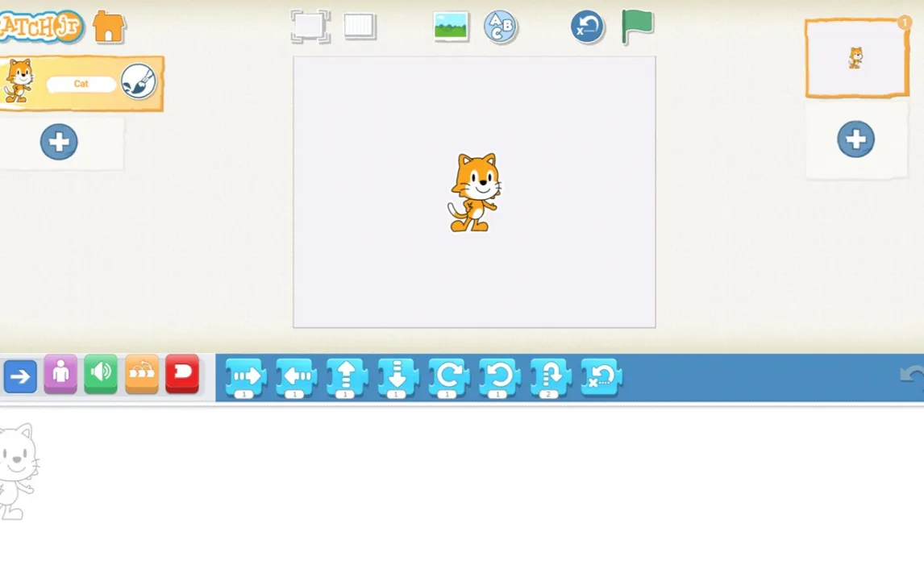
Task: Enter full screen presentation mode
Action: click(310, 27)
